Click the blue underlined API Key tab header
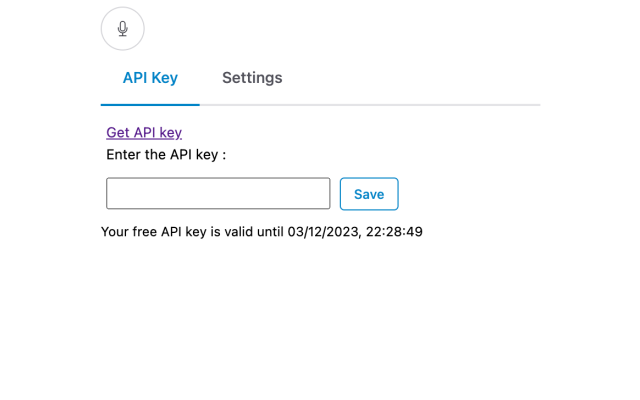The height and width of the screenshot is (400, 640). [x=150, y=78]
